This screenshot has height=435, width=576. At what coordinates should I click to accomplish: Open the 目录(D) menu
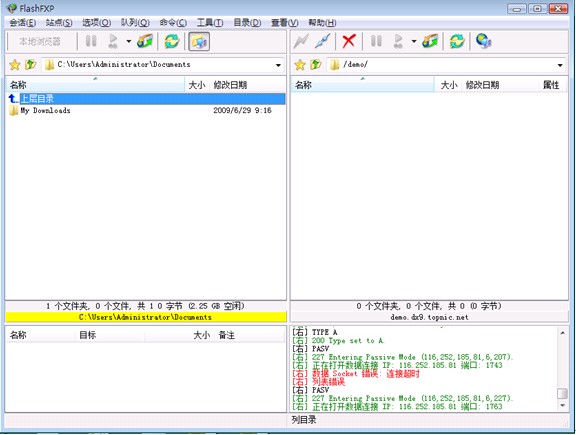pos(247,23)
